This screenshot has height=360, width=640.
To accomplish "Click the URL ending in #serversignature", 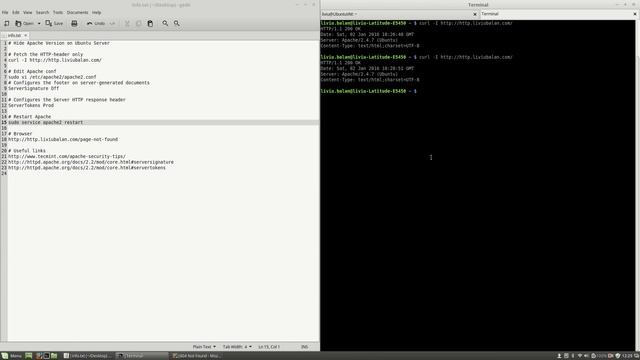I will pos(91,162).
